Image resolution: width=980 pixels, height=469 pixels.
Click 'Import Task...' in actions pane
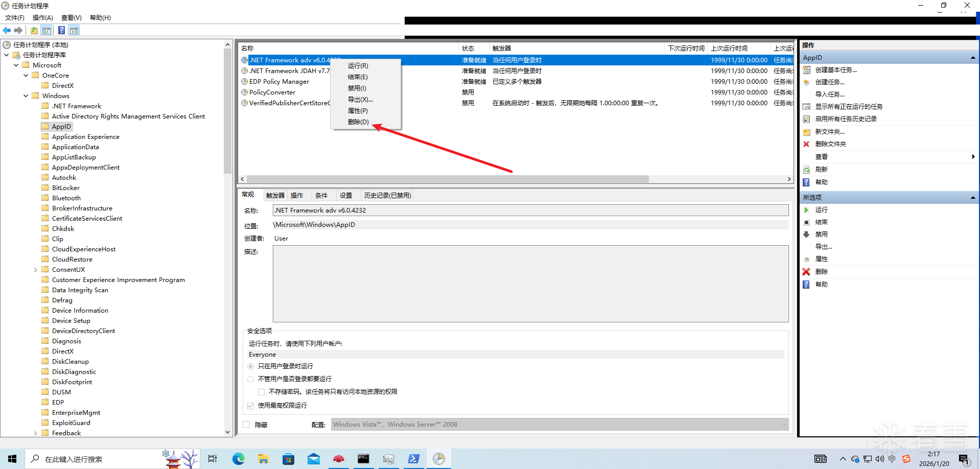click(830, 95)
